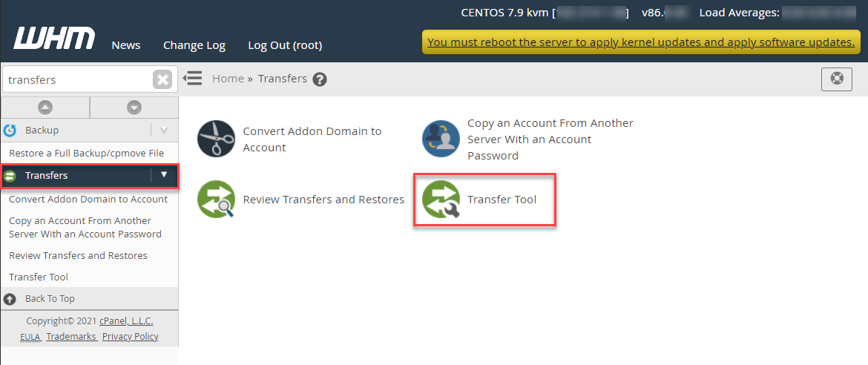Image resolution: width=868 pixels, height=365 pixels.
Task: Click the Transfer Tool wrench icon
Action: pyautogui.click(x=441, y=200)
